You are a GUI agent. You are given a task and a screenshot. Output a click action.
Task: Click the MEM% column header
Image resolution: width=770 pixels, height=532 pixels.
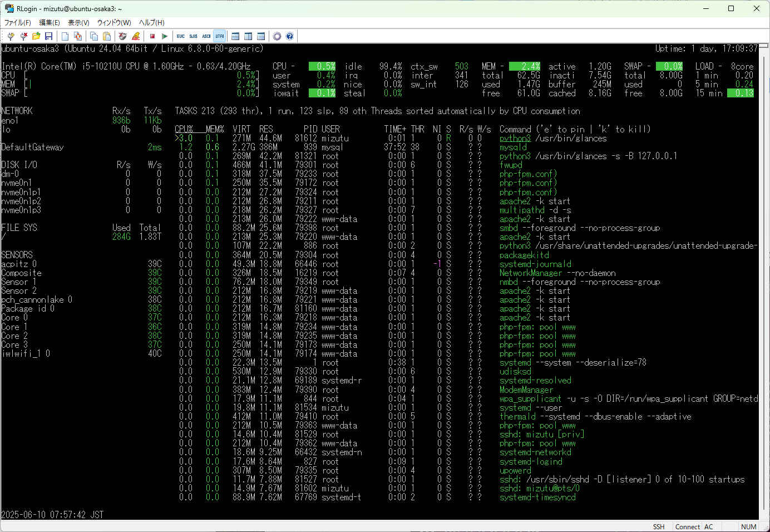pos(215,129)
